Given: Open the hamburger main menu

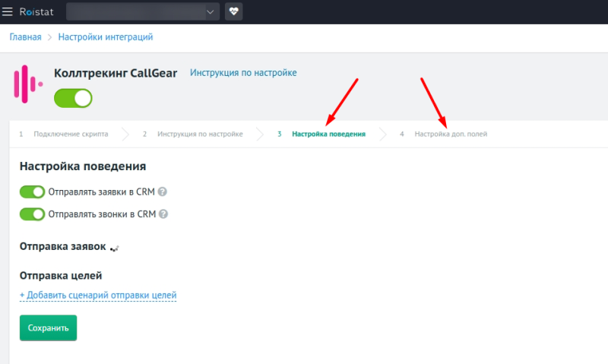Looking at the screenshot, I should click(7, 11).
